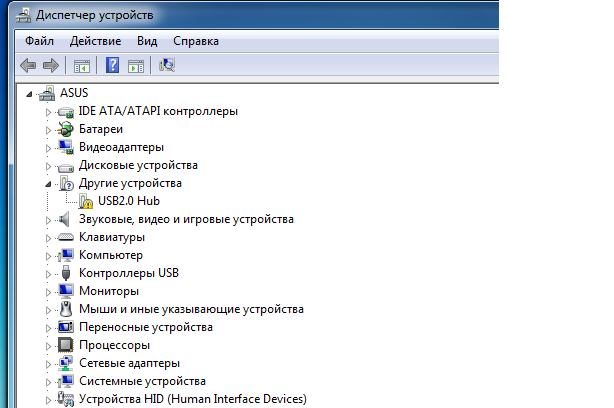Select the ASUS label
Screen dimensions: 614x408
coord(74,93)
